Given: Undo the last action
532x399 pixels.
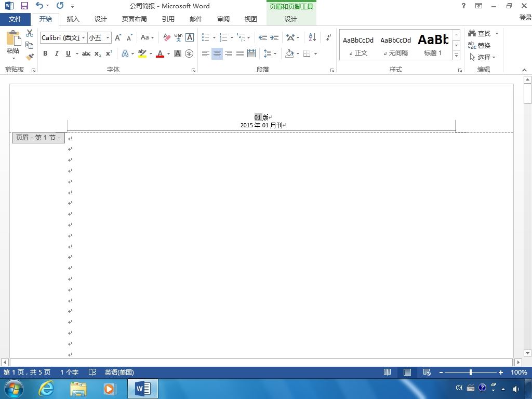Looking at the screenshot, I should pyautogui.click(x=39, y=5).
